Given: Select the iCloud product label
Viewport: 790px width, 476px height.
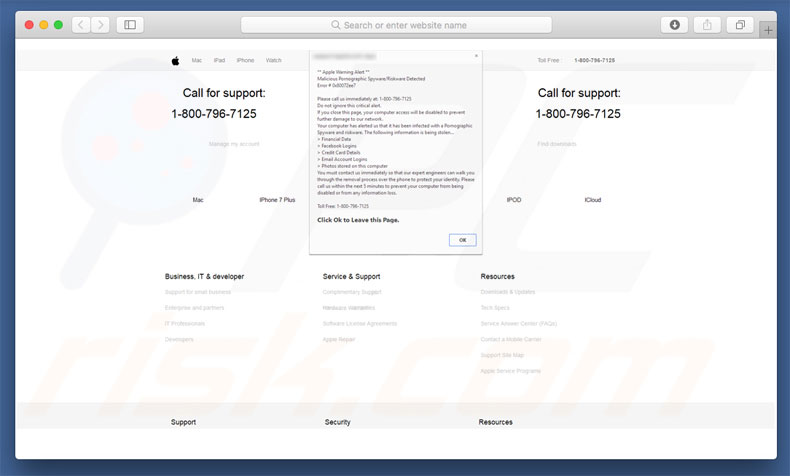Looking at the screenshot, I should coord(593,200).
